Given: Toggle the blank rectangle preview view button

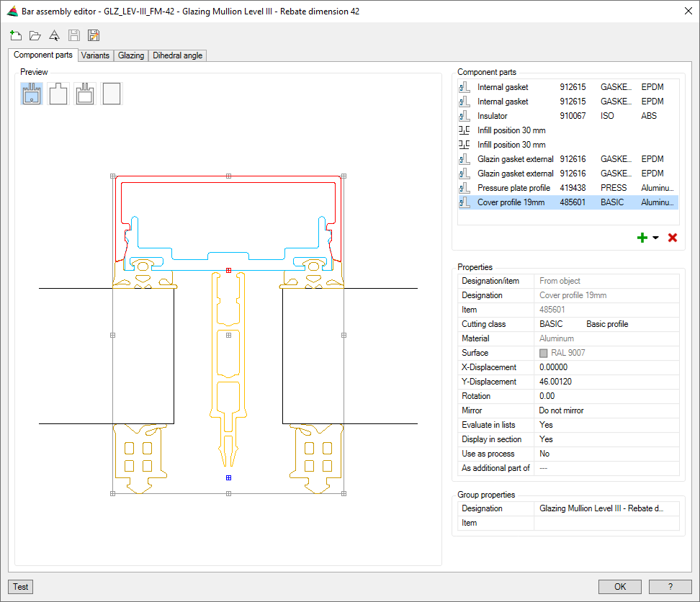Looking at the screenshot, I should [112, 94].
